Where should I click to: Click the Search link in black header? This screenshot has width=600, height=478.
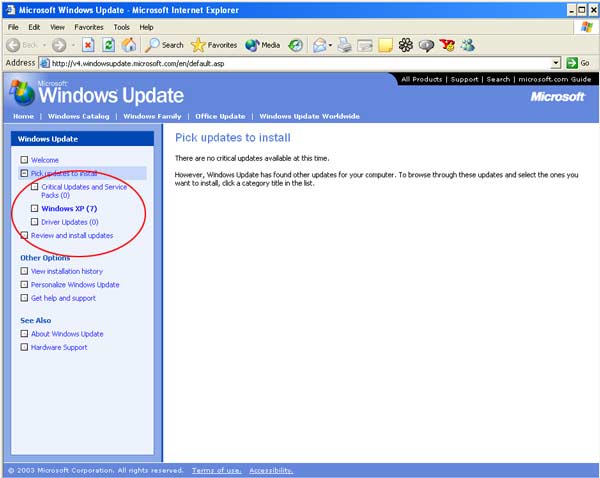coord(498,79)
